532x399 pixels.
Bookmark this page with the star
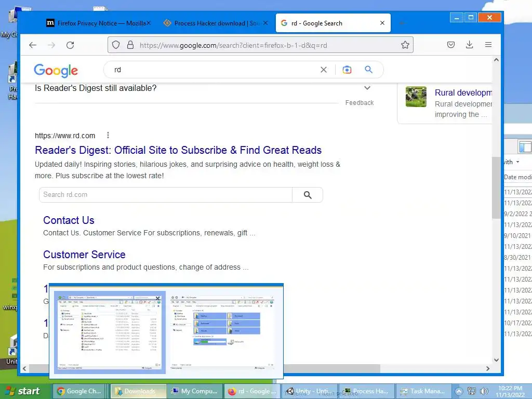click(x=405, y=45)
